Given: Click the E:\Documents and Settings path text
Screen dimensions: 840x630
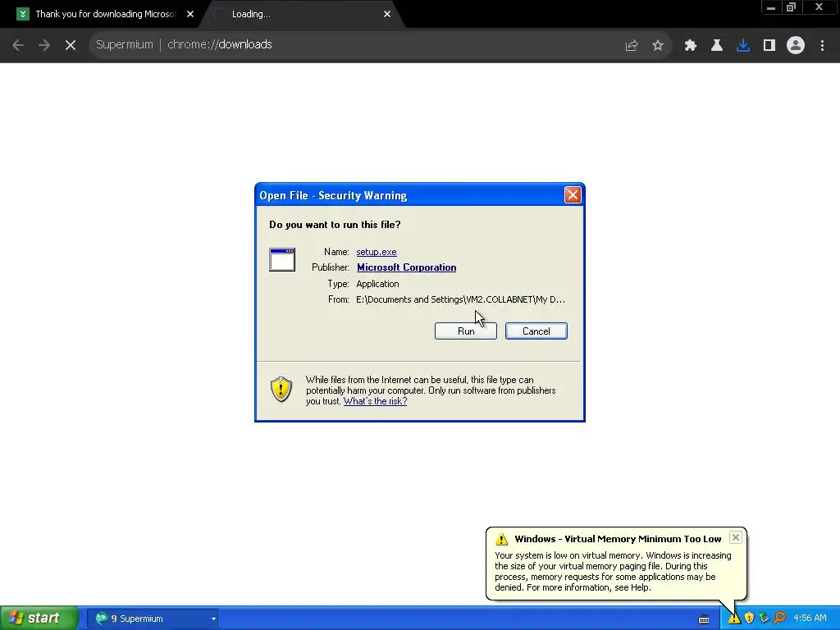Looking at the screenshot, I should pyautogui.click(x=460, y=299).
